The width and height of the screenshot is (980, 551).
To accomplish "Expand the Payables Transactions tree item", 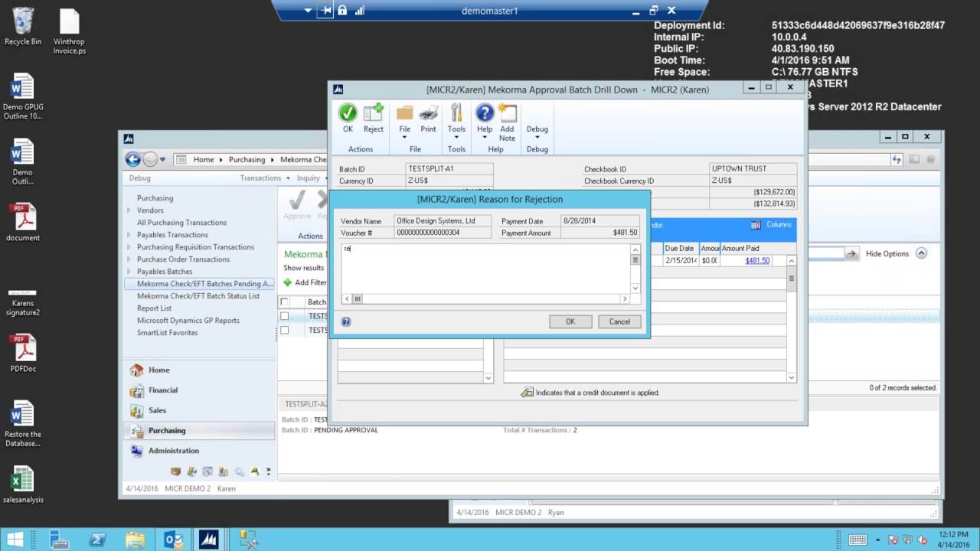I will point(129,235).
